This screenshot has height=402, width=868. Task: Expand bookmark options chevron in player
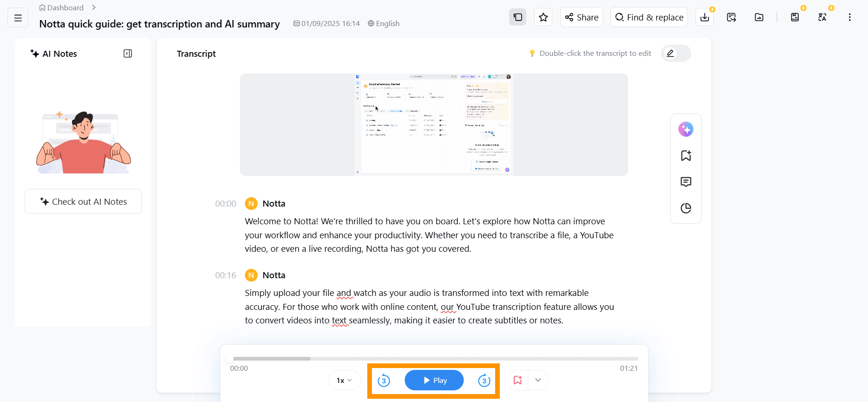tap(538, 381)
